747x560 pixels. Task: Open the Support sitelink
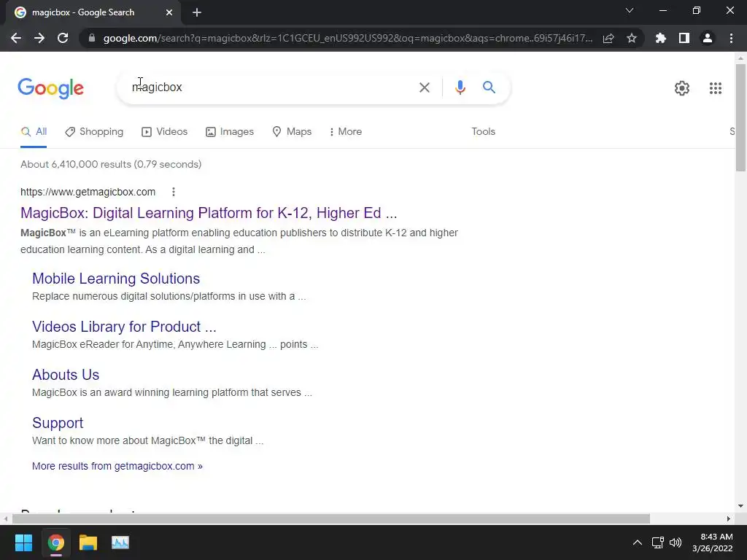point(58,423)
